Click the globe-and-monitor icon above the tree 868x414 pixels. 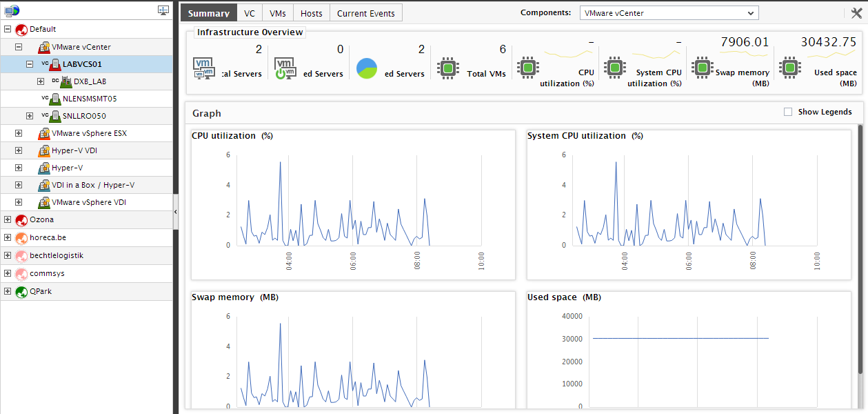12,10
